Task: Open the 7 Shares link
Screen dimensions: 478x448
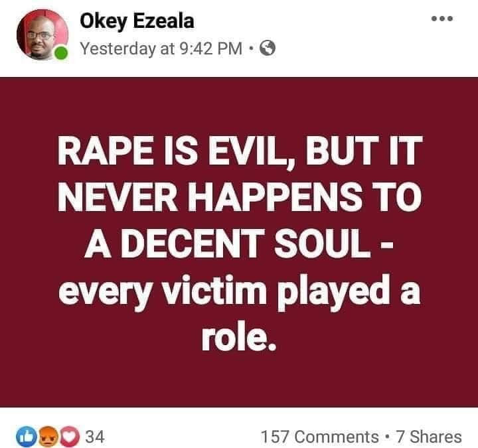Action: [x=429, y=437]
